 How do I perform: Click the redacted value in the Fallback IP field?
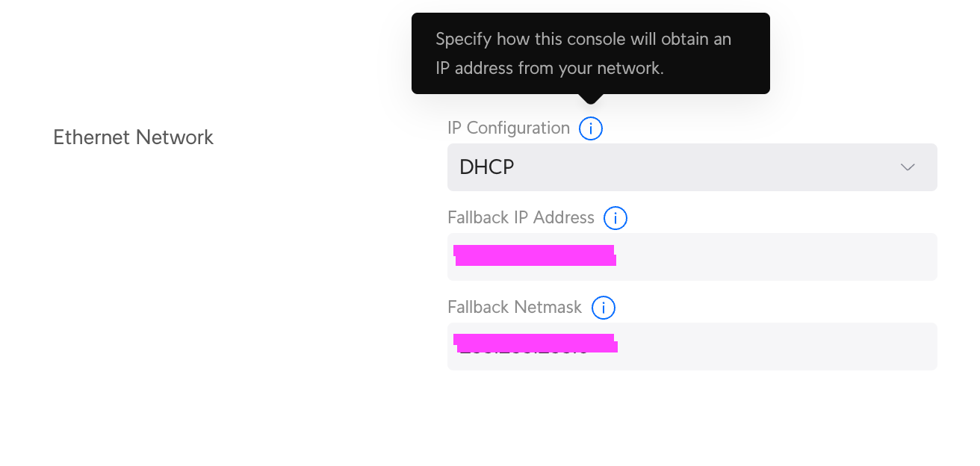(534, 255)
